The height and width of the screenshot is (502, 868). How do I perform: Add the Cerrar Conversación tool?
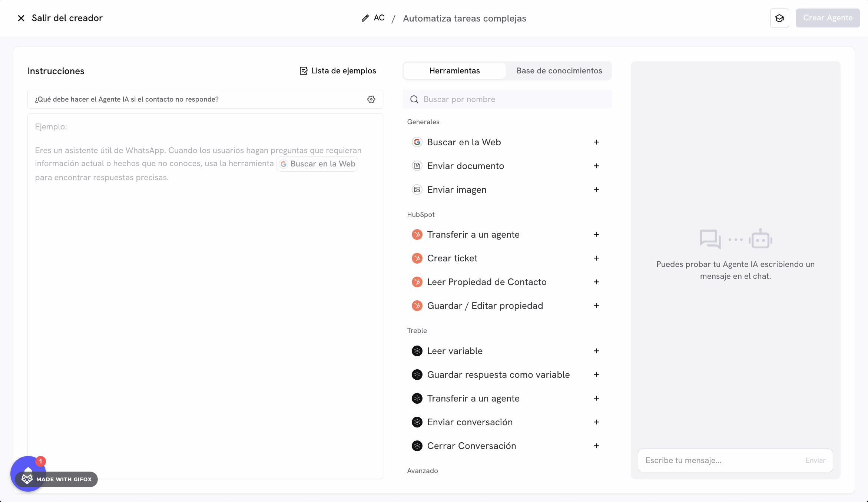pos(596,446)
